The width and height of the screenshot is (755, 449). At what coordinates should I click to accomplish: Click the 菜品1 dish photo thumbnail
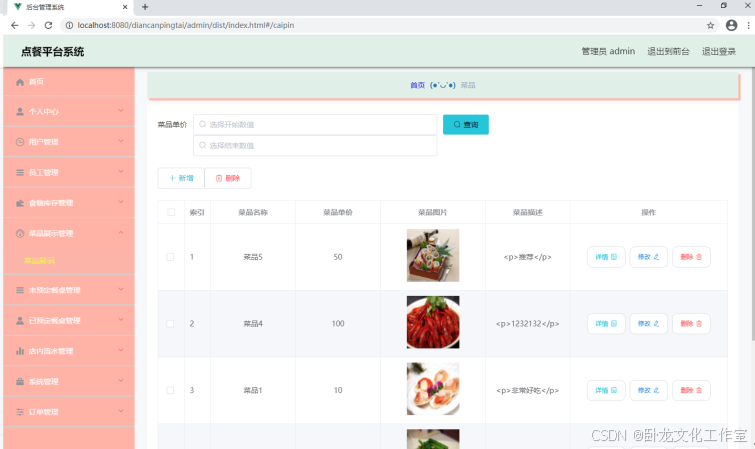tap(433, 389)
